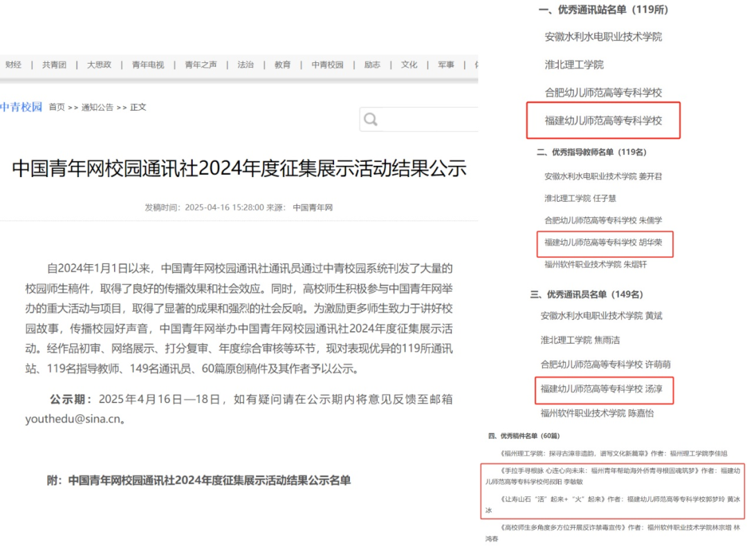
Task: Click highlighted 福建幼儿师范高等专科学校 胡华荣 entry
Action: tap(603, 243)
